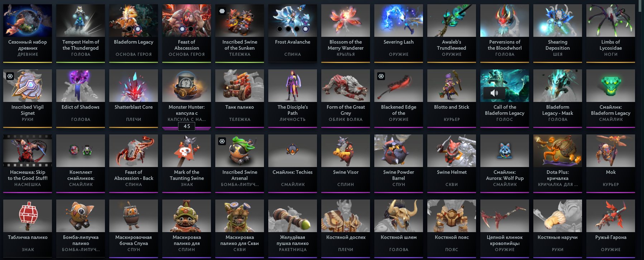Toggle the eye icon on Inscribed Swine Arsenal

tap(222, 141)
